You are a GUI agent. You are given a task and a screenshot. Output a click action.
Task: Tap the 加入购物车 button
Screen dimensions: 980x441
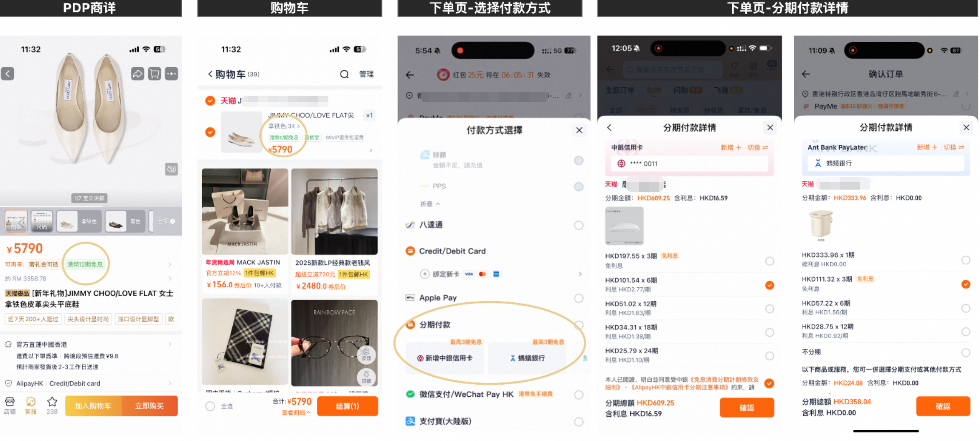coord(93,406)
